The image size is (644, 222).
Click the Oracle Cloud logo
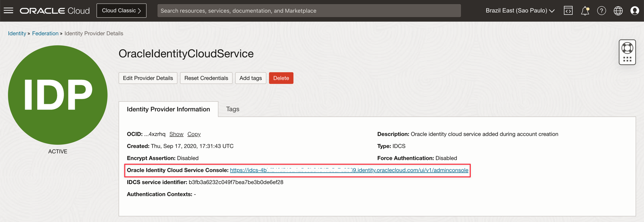[55, 11]
